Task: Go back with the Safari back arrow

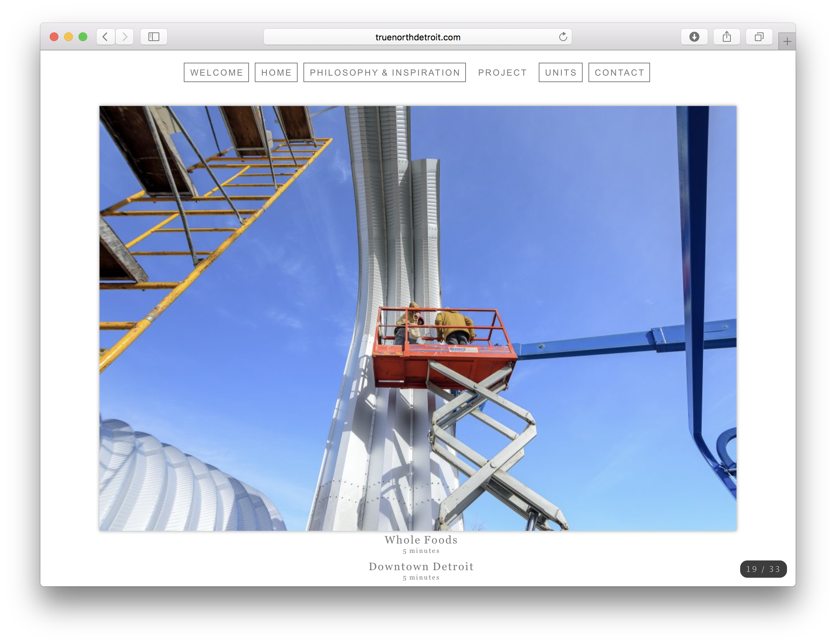Action: (x=105, y=37)
